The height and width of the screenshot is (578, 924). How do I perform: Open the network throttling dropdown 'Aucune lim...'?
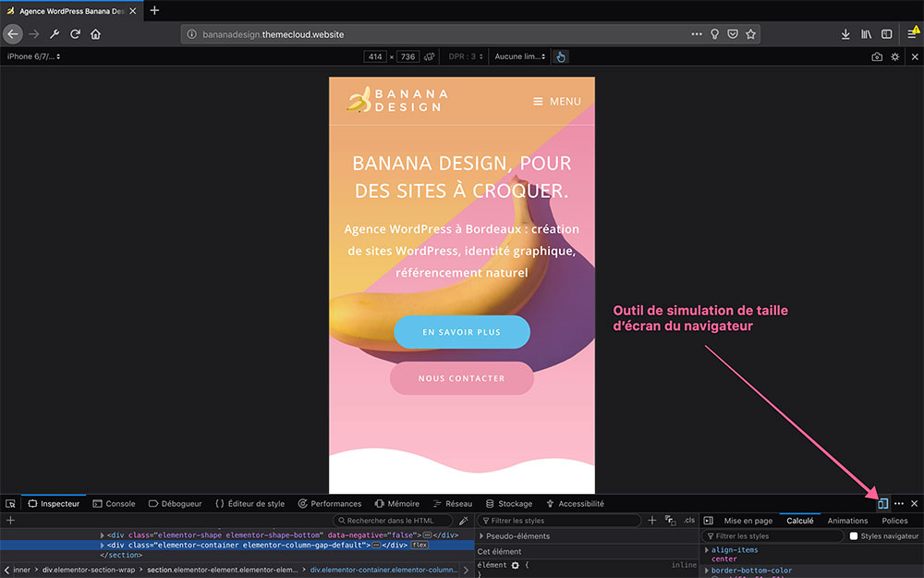coord(520,56)
